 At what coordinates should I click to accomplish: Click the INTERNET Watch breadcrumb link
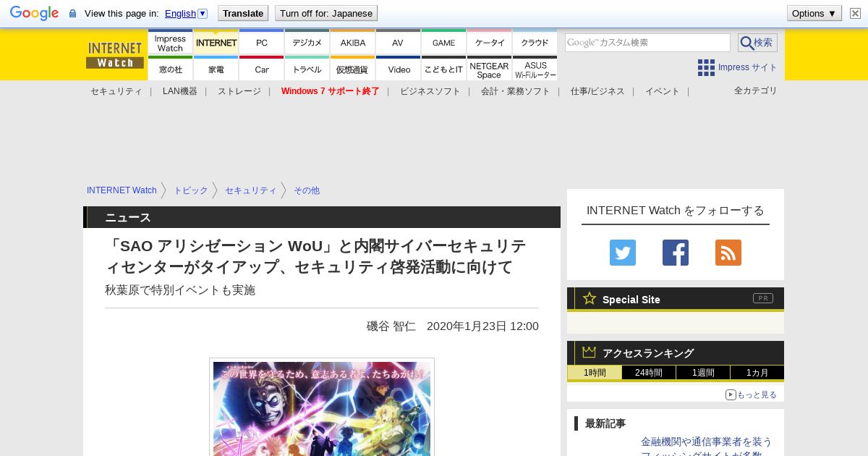(122, 190)
